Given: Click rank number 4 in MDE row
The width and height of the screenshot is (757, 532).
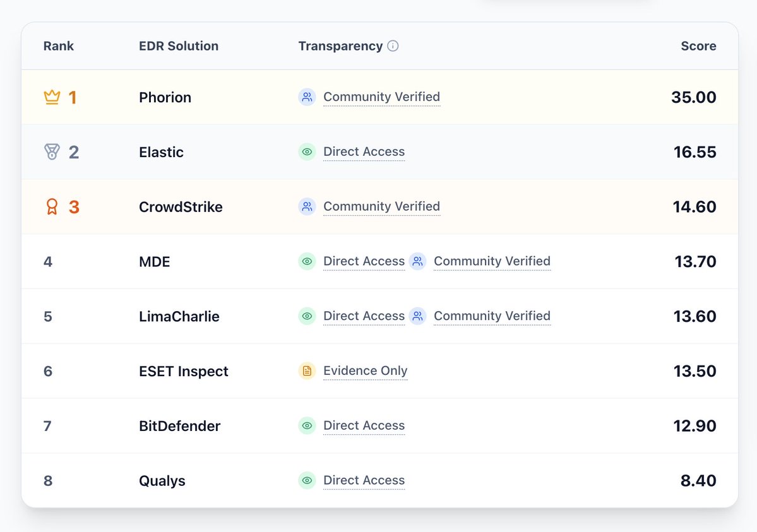Looking at the screenshot, I should [x=48, y=262].
